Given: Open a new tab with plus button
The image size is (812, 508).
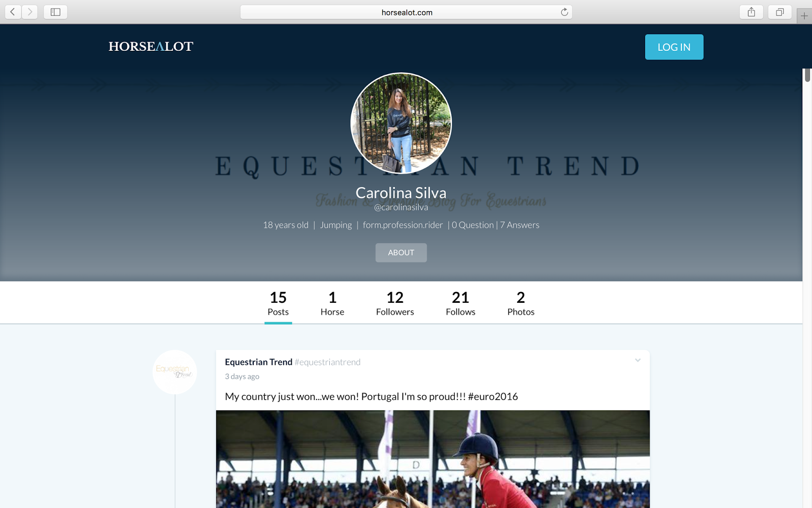Looking at the screenshot, I should (x=804, y=16).
